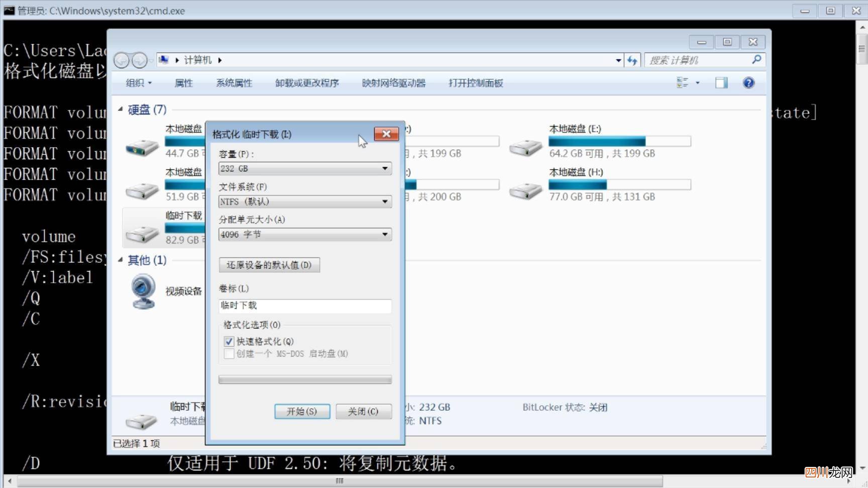Select the first local disk system drive icon
The height and width of the screenshot is (488, 868).
(x=142, y=147)
